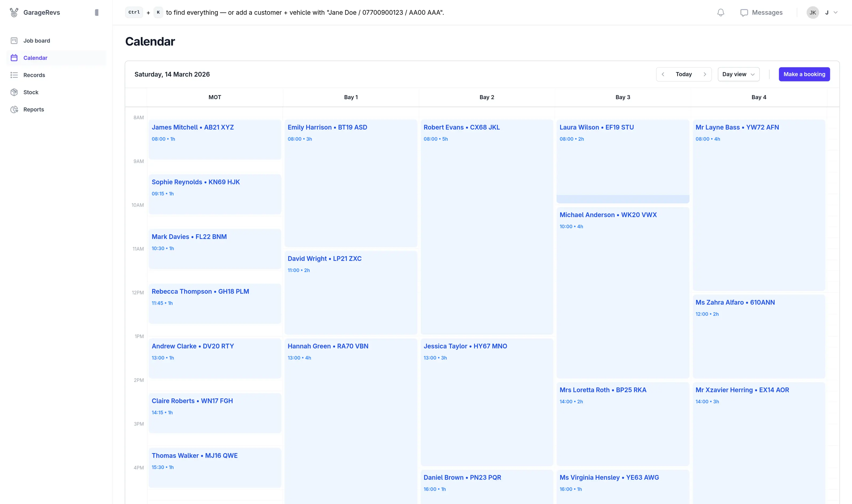Toggle to the previous day with the left chevron
Viewport: 852px width, 504px height.
coord(663,74)
